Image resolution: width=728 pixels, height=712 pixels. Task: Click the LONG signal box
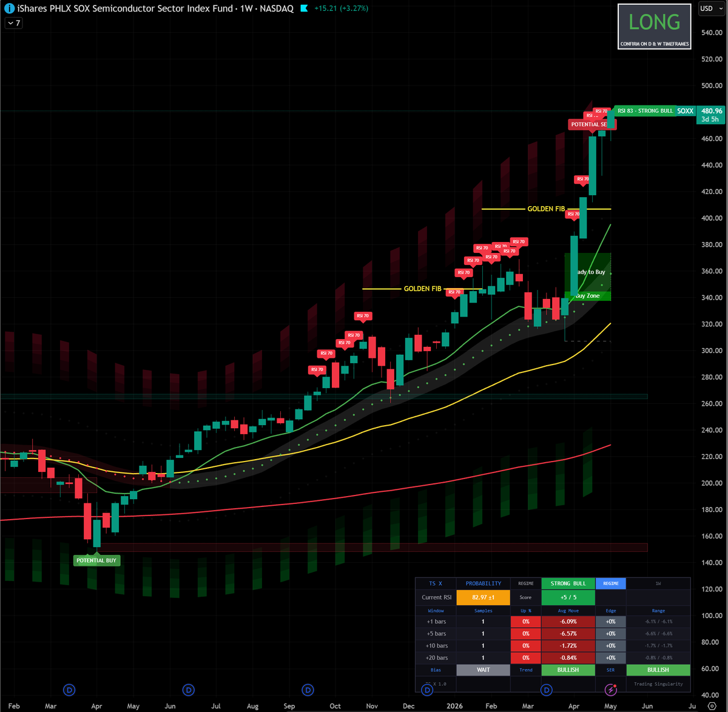654,26
